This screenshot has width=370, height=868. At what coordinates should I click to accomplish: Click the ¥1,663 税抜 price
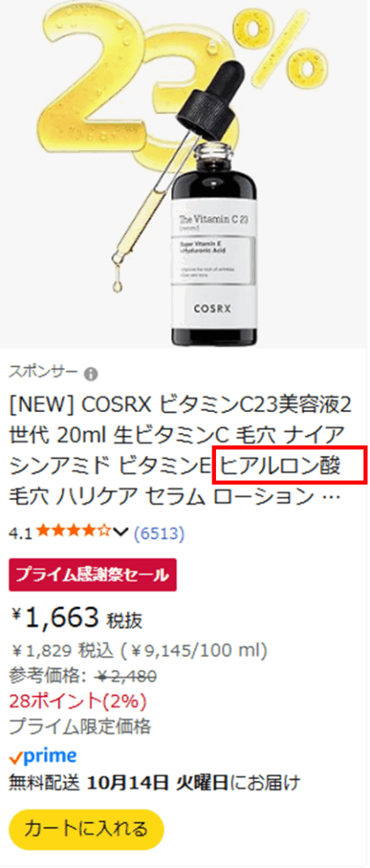click(x=75, y=618)
